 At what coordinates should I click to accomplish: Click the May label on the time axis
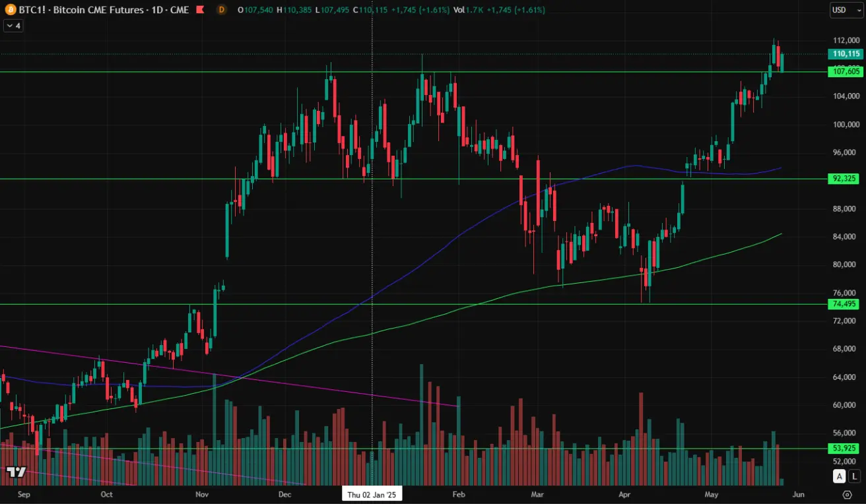tap(712, 494)
